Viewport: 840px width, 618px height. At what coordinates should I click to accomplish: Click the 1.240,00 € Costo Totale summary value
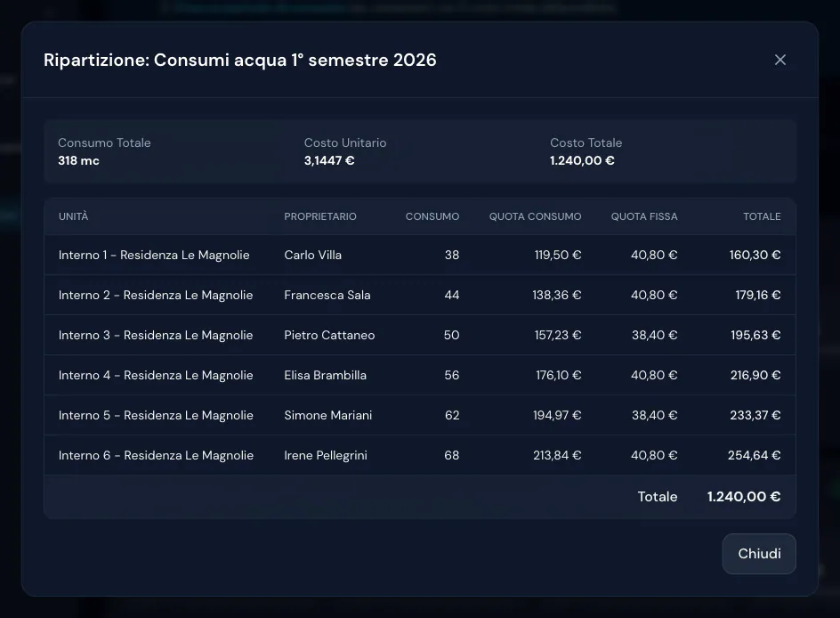point(582,161)
